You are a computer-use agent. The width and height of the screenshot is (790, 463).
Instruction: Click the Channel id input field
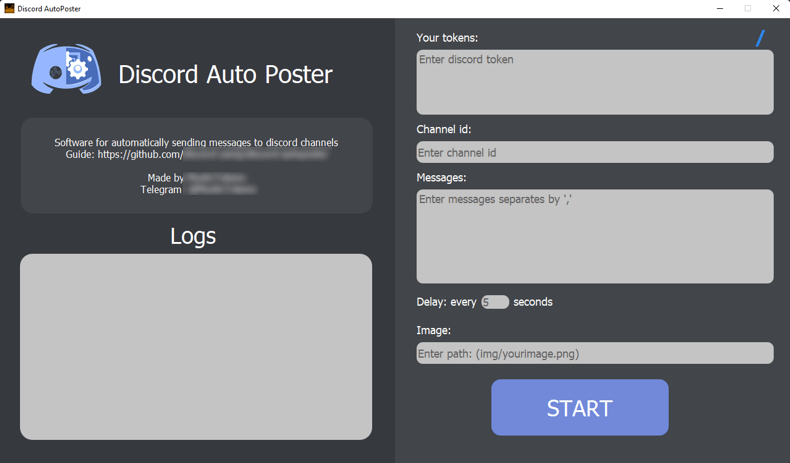pos(594,152)
